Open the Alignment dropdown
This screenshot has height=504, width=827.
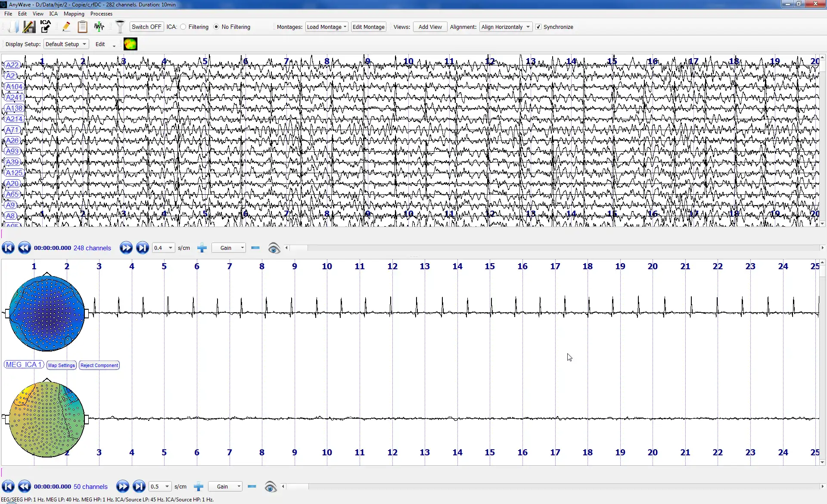(504, 27)
